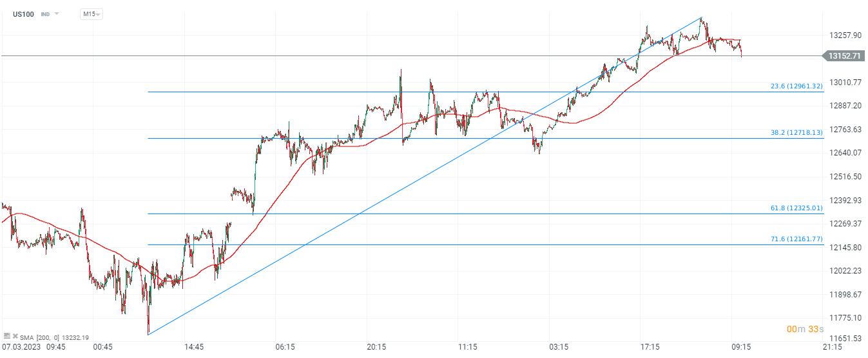
Task: Click the US100 symbol name
Action: (x=23, y=14)
